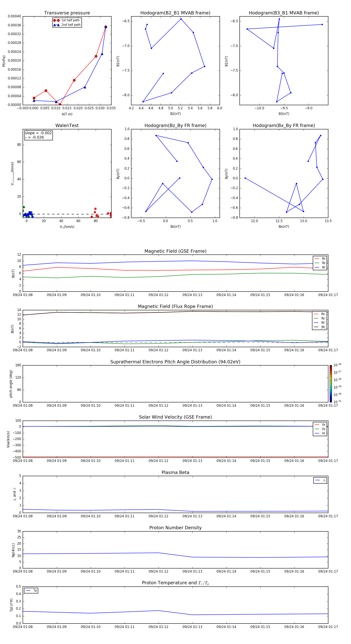Click the |B| entry in Flux Rope legend
The image size is (351, 644).
click(x=320, y=327)
